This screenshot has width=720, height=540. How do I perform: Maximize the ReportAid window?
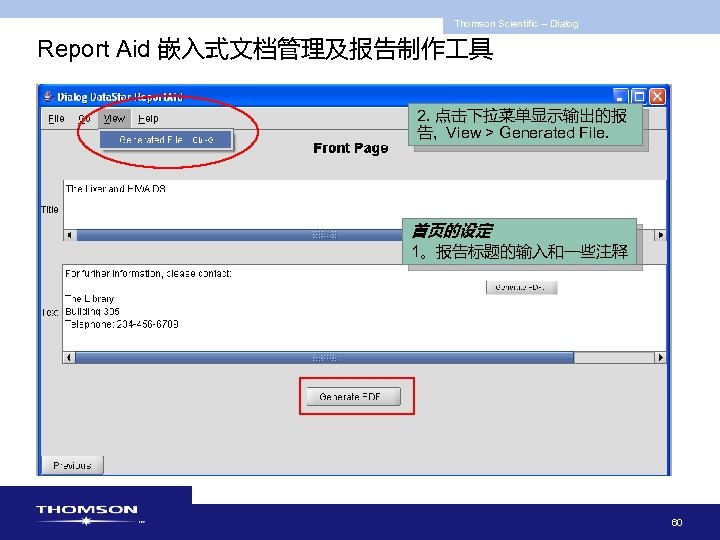(x=639, y=96)
